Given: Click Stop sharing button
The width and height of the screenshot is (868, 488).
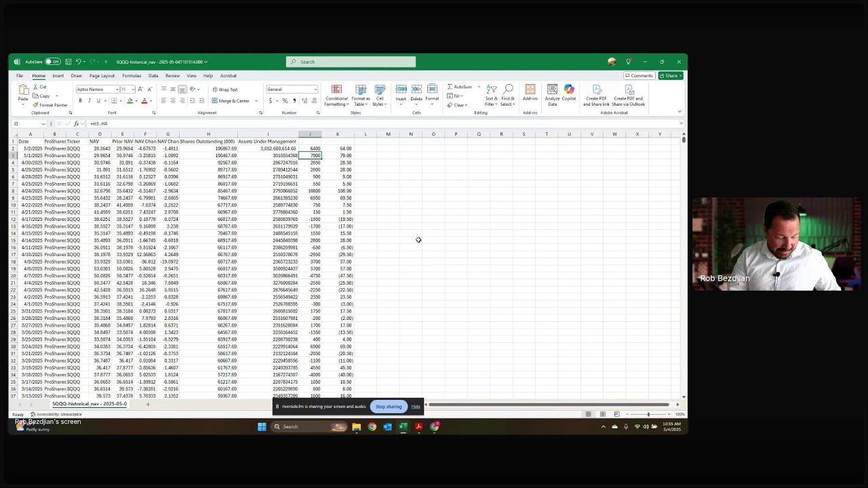Looking at the screenshot, I should [x=389, y=407].
